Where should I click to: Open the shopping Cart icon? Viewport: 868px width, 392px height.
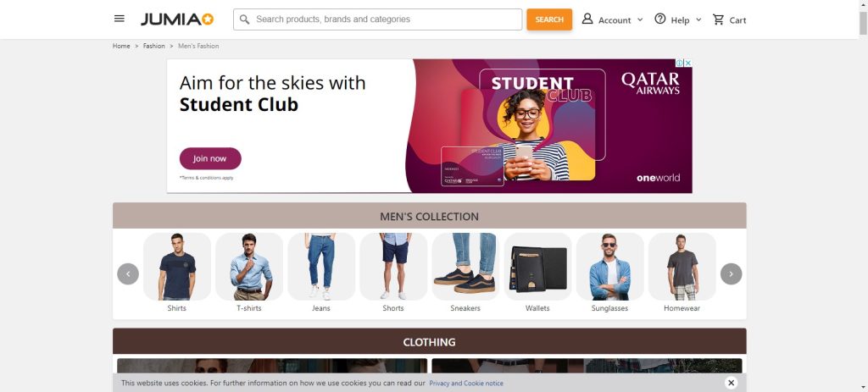(x=719, y=20)
